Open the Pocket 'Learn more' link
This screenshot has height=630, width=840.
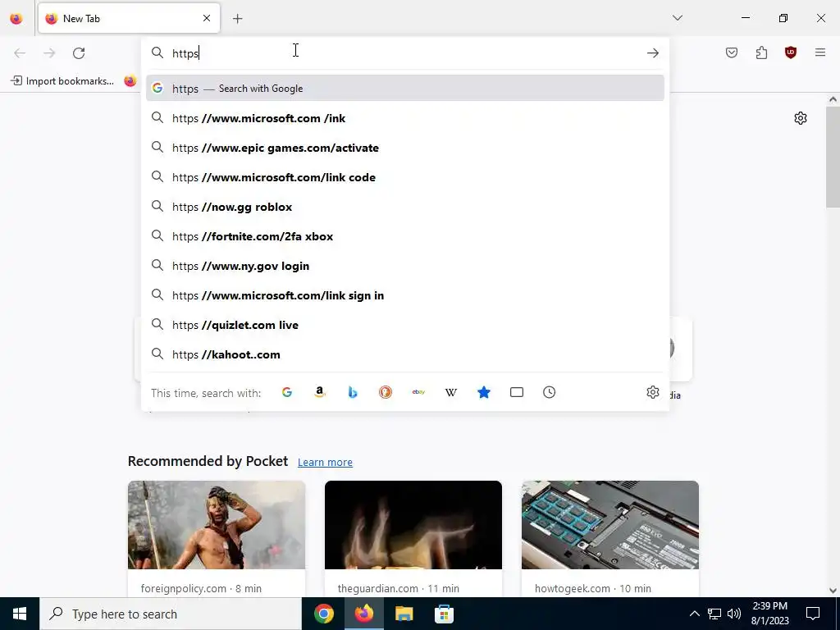325,463
